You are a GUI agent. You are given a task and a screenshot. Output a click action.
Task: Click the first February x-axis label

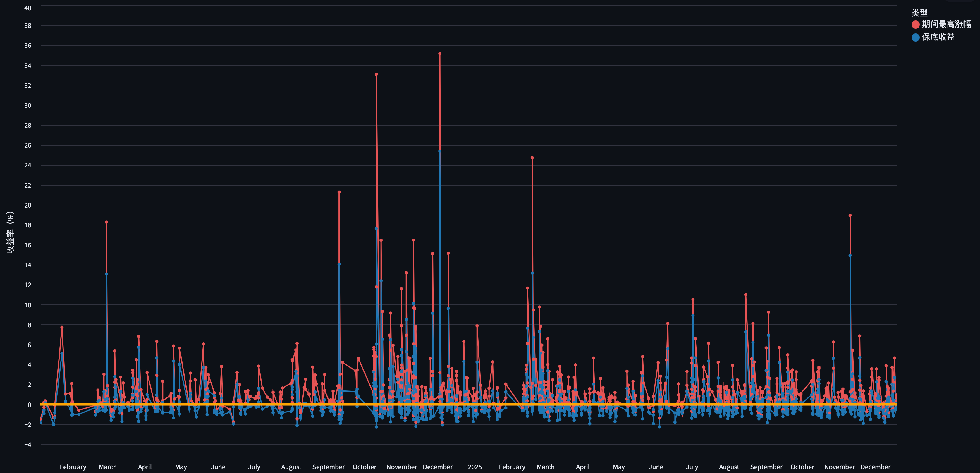coord(73,467)
